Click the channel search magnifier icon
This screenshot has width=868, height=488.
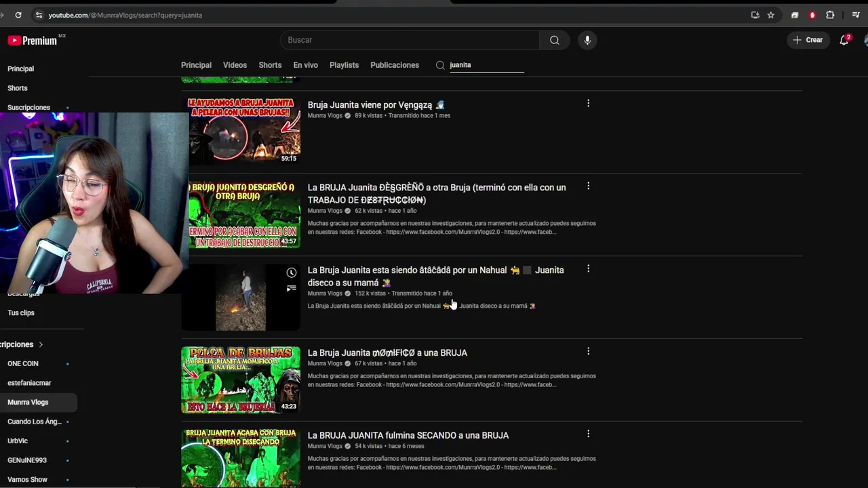click(x=440, y=65)
